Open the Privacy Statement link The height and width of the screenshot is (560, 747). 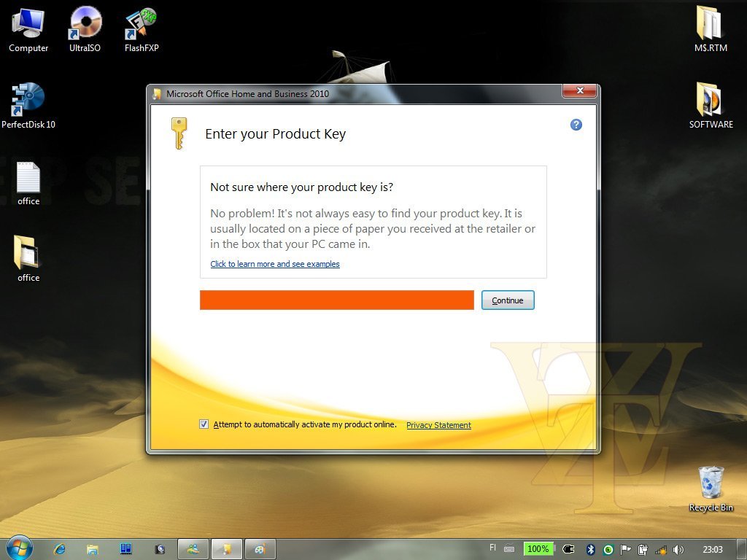click(x=438, y=425)
